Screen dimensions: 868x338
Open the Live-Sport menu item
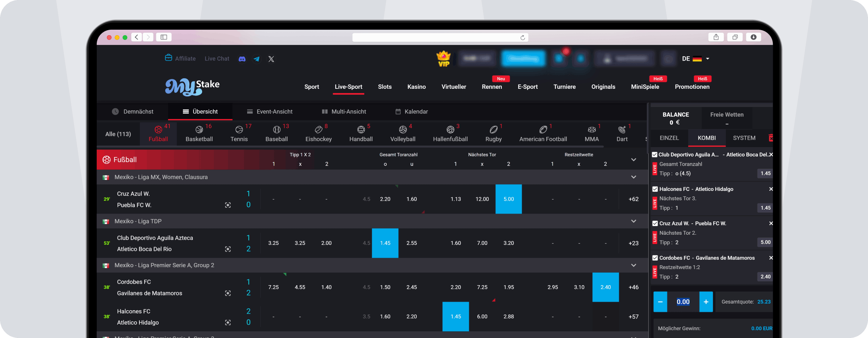pos(349,87)
